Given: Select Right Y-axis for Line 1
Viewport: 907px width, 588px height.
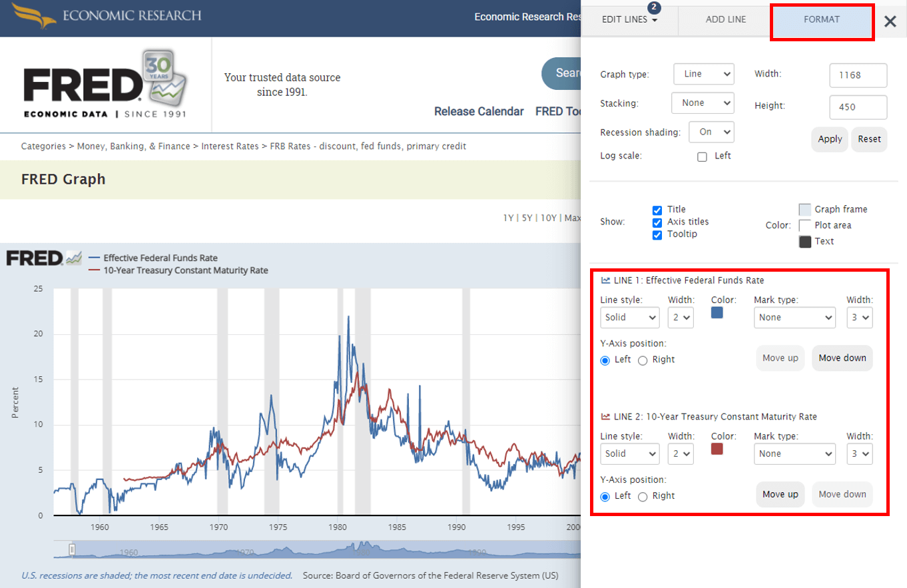Looking at the screenshot, I should pyautogui.click(x=643, y=360).
